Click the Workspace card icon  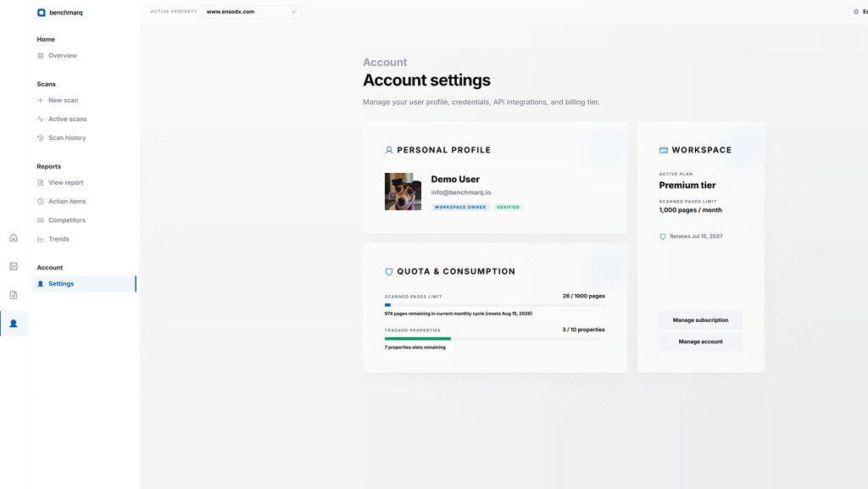664,150
